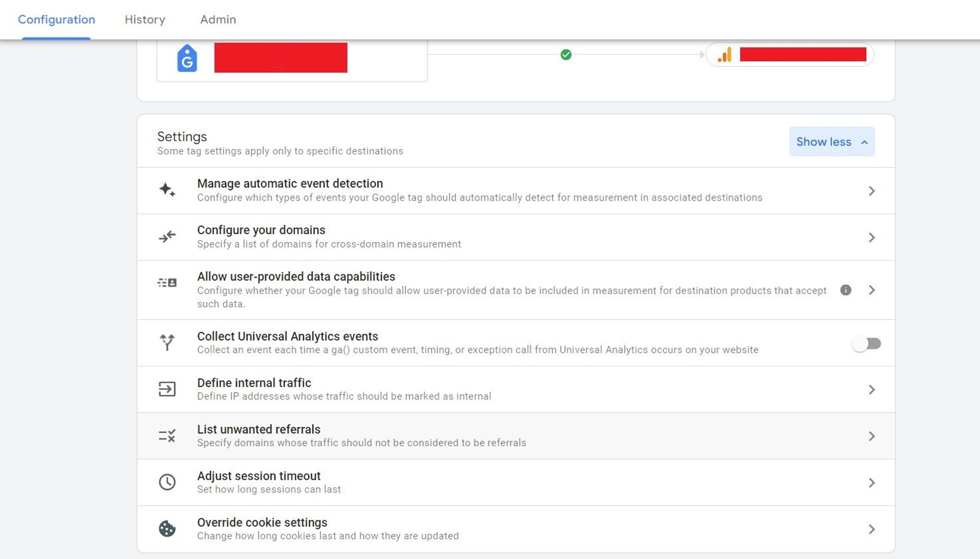Click the green connection status checkmark

coord(565,55)
